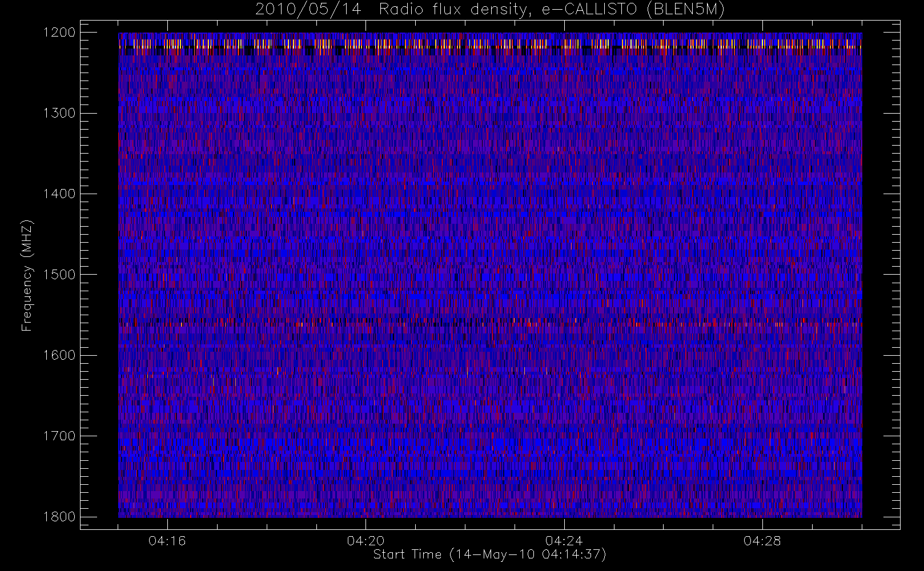924x571 pixels.
Task: Click the 04:20 time tick label
Action: pos(365,541)
